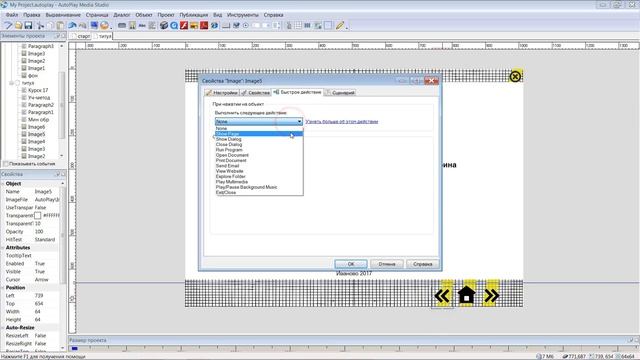Open the learn more about this action link
This screenshot has height=360, width=640.
pos(342,122)
